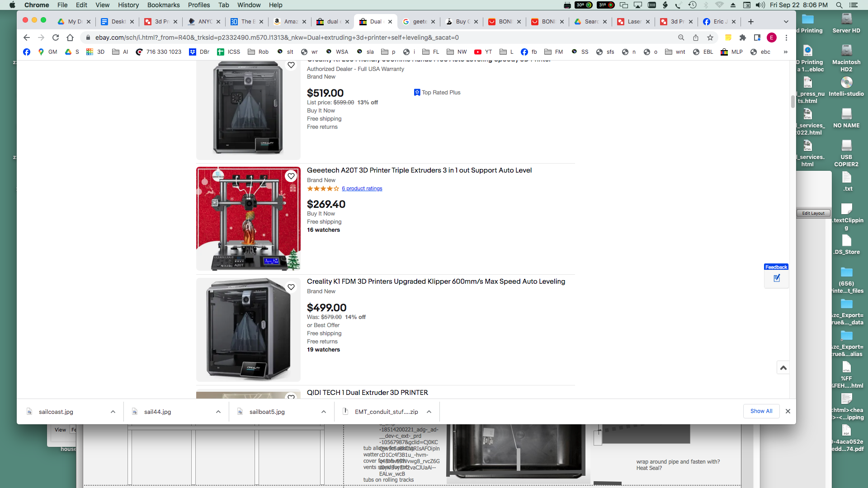The width and height of the screenshot is (868, 488).
Task: Click Show All downloads button
Action: click(761, 411)
